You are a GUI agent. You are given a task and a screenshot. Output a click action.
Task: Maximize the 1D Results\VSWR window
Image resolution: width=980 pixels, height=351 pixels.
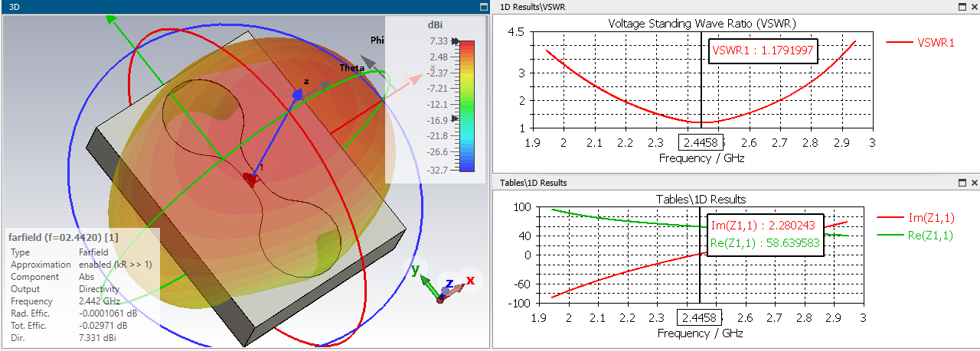tap(963, 7)
